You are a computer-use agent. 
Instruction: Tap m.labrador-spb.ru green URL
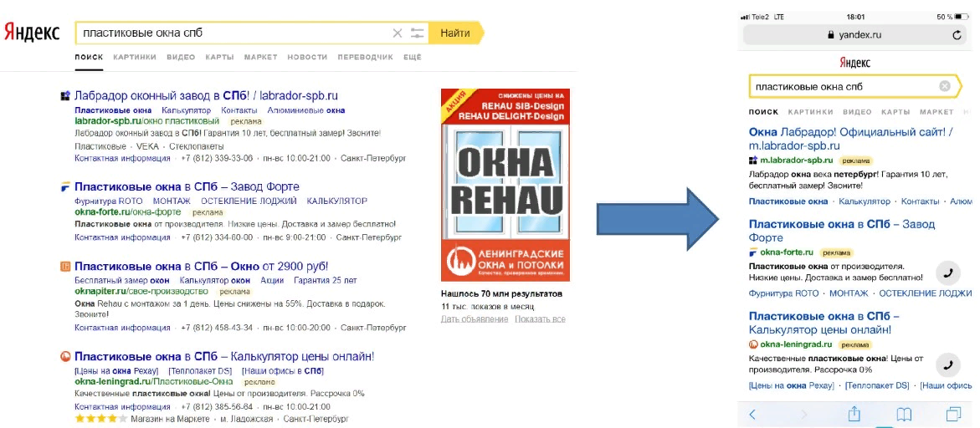(x=797, y=160)
